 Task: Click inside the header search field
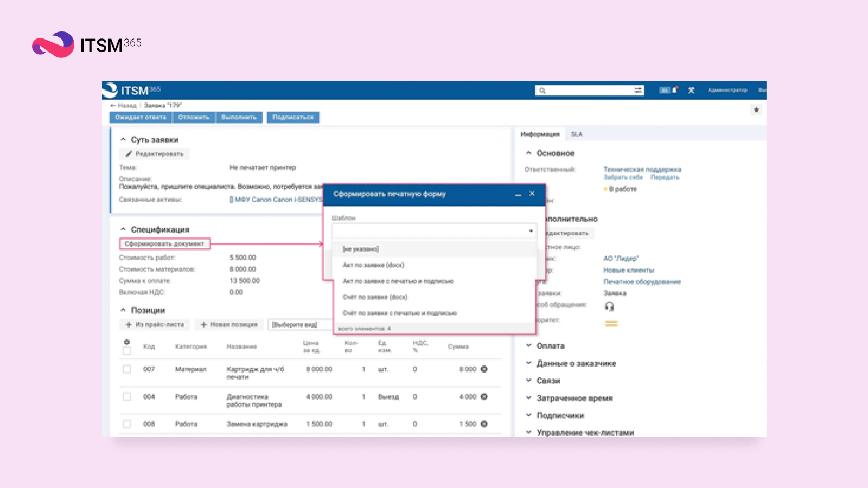tap(590, 91)
